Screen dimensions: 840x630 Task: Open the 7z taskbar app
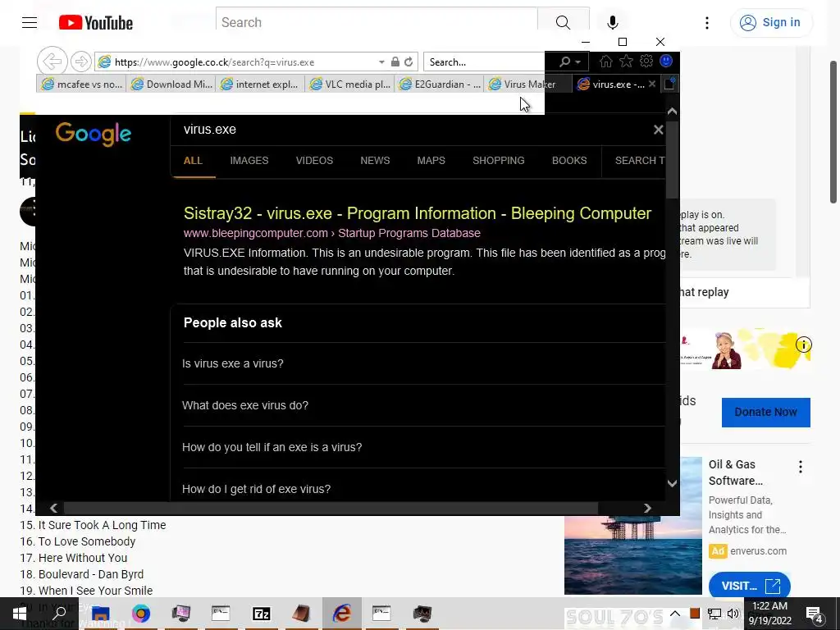coord(262,614)
